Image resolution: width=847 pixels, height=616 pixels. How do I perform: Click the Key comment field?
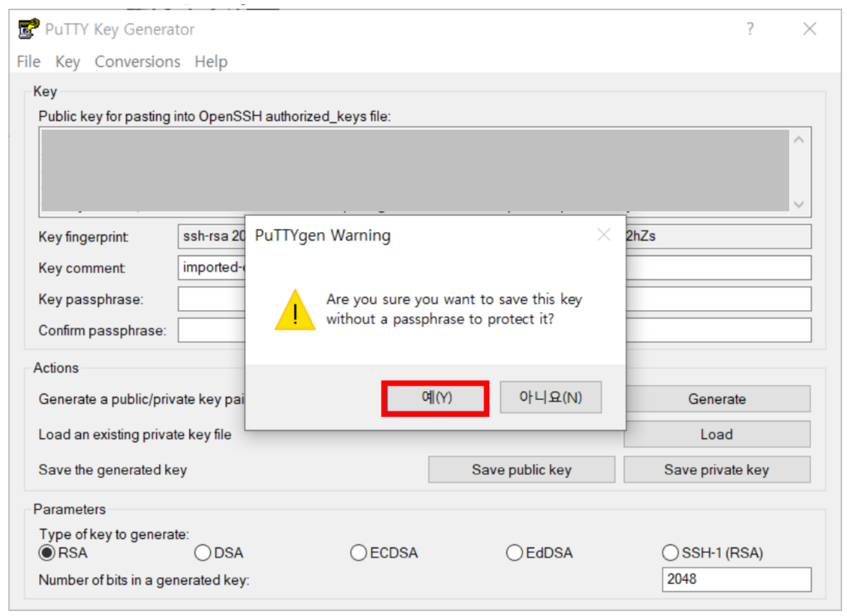[x=494, y=267]
